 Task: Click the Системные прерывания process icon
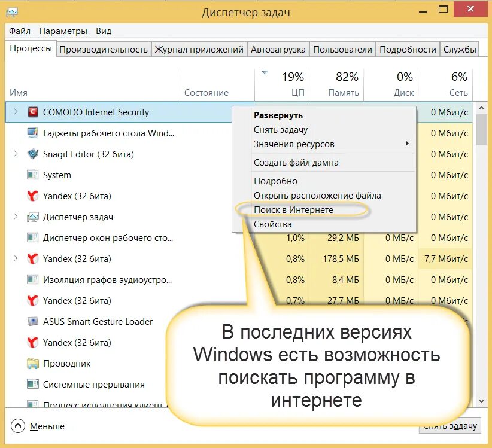click(32, 384)
